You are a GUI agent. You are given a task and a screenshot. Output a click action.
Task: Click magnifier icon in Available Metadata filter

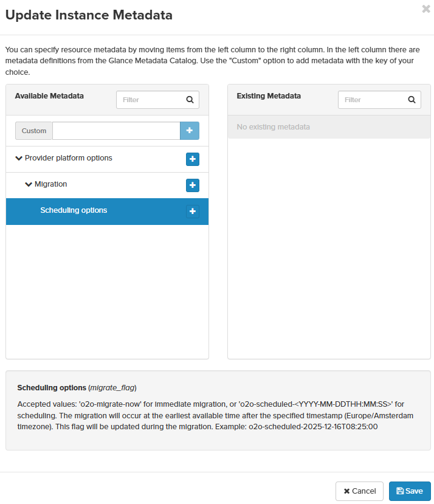(190, 100)
